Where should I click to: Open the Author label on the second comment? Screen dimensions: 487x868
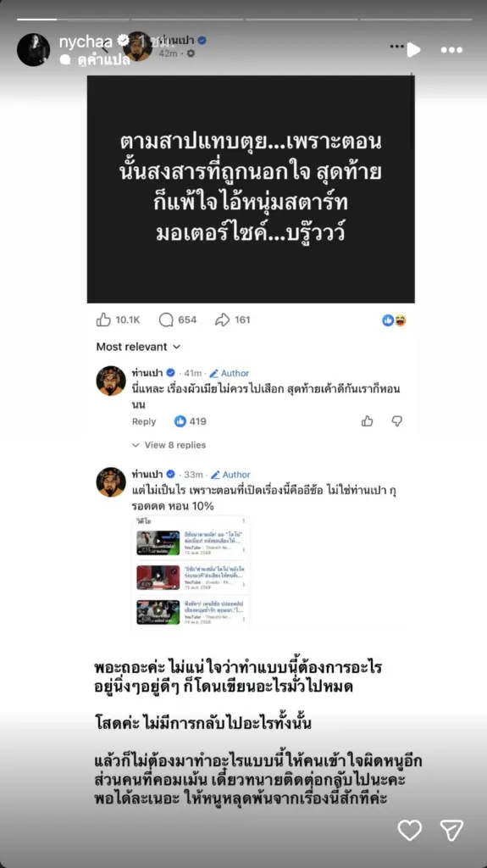[230, 475]
